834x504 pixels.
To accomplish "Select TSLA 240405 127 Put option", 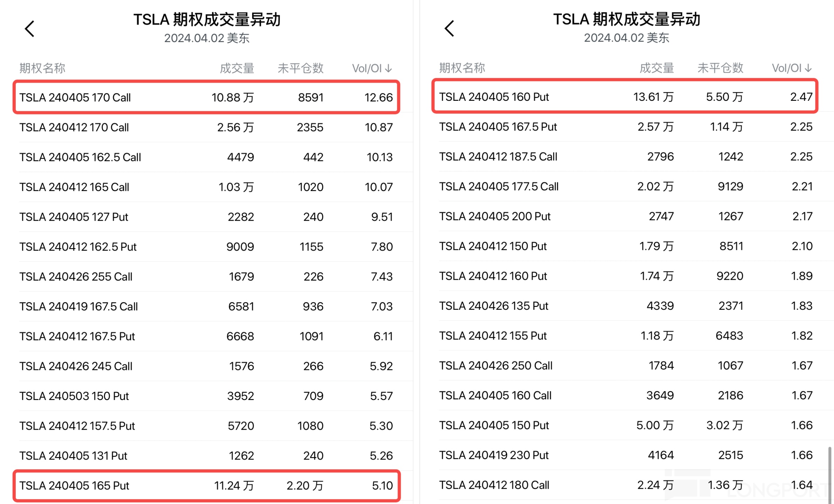I will 206,217.
